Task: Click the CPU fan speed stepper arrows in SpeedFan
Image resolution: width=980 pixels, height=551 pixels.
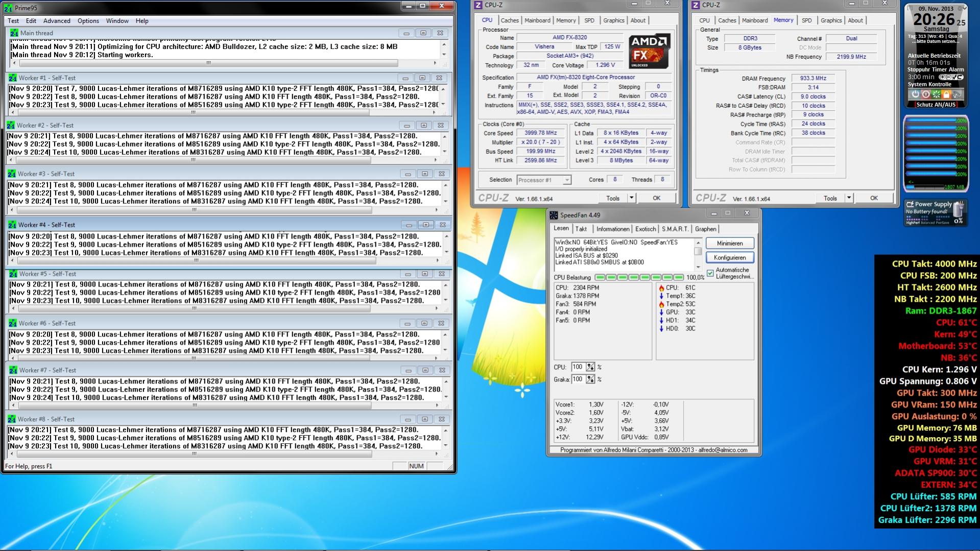Action: [x=590, y=367]
